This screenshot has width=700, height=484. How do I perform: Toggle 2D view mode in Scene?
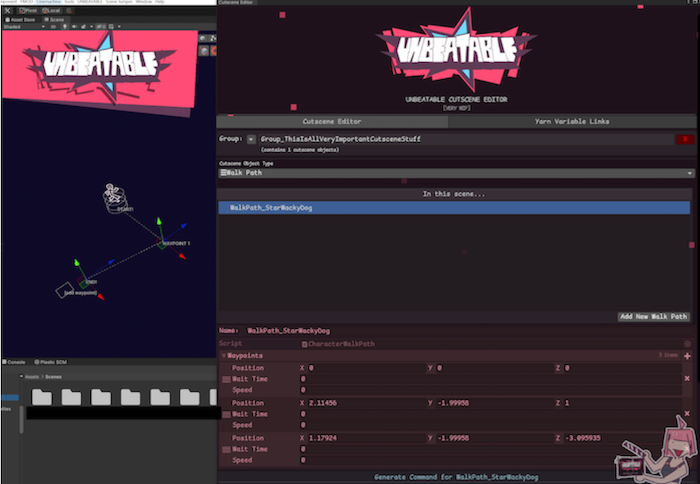pos(53,27)
